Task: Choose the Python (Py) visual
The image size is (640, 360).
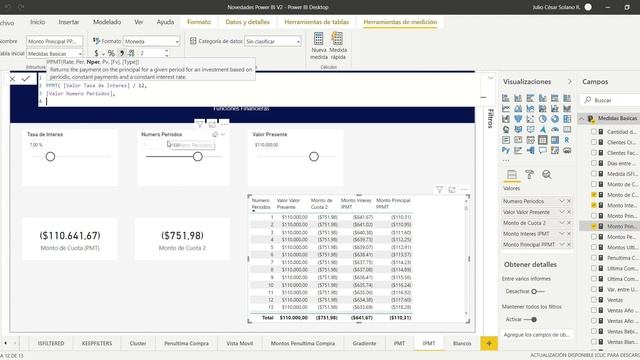Action: (506, 150)
